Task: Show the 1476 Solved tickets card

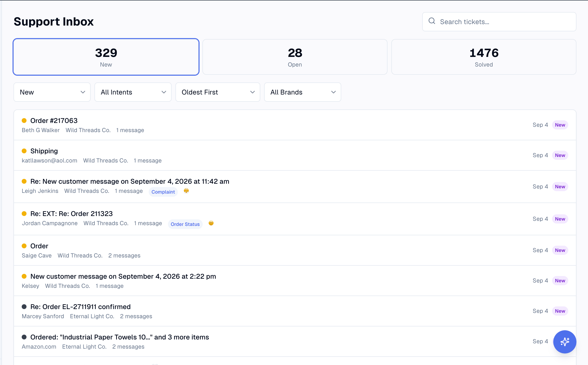Action: pyautogui.click(x=483, y=57)
